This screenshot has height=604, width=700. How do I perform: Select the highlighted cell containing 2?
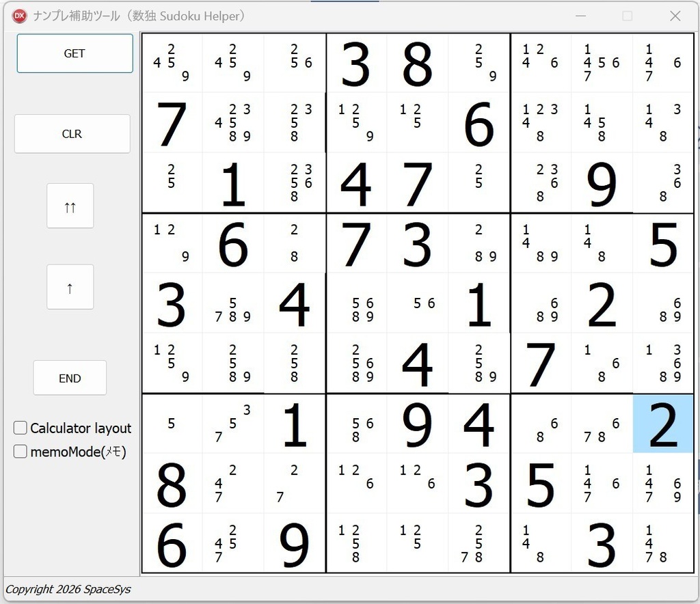[x=662, y=424]
